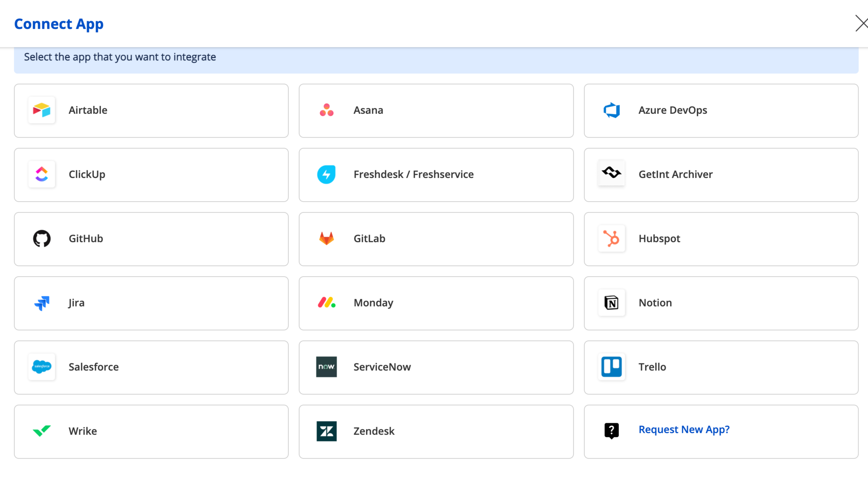Viewport: 868px width, 494px height.
Task: Select the Wrike app card
Action: coord(151,431)
